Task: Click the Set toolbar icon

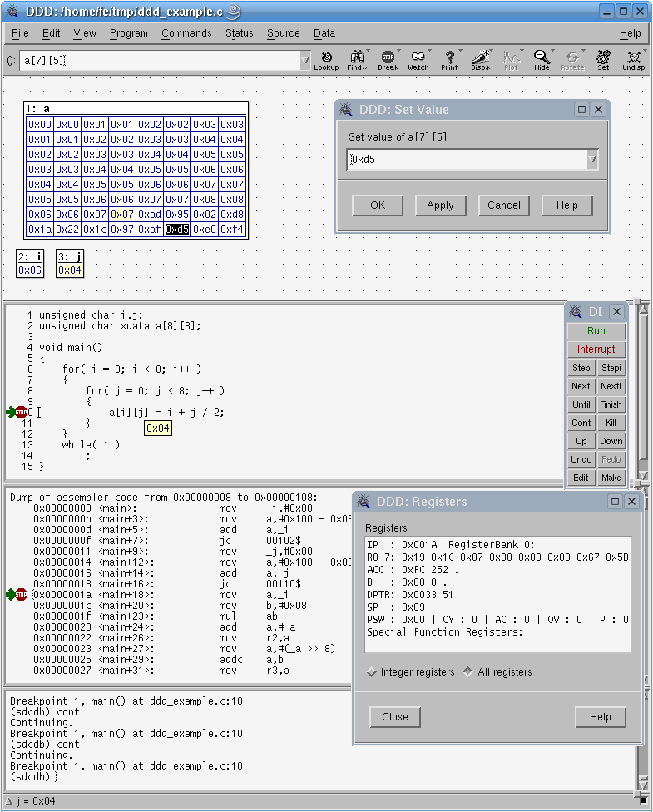Action: (603, 61)
